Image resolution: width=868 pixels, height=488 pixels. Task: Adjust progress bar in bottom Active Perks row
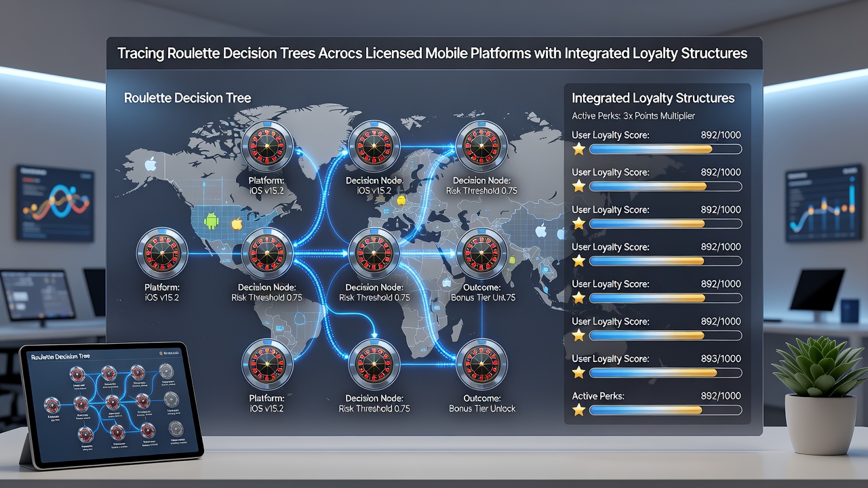point(666,410)
